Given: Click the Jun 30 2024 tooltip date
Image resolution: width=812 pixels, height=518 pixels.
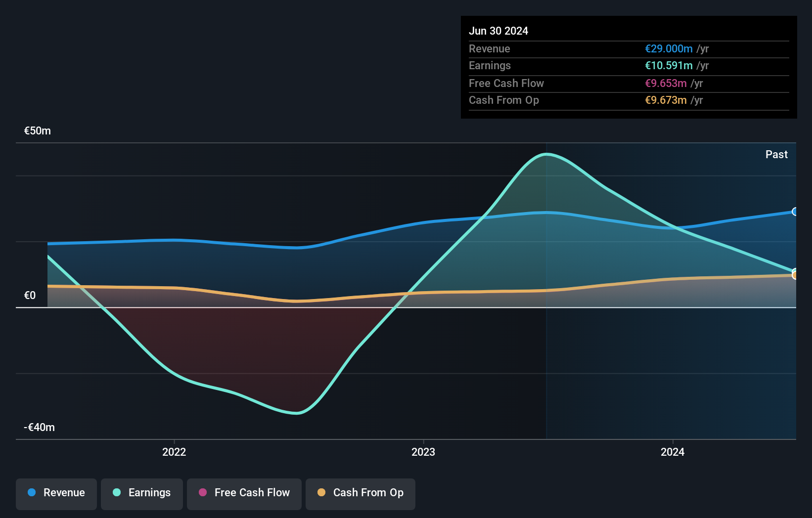Looking at the screenshot, I should click(498, 31).
